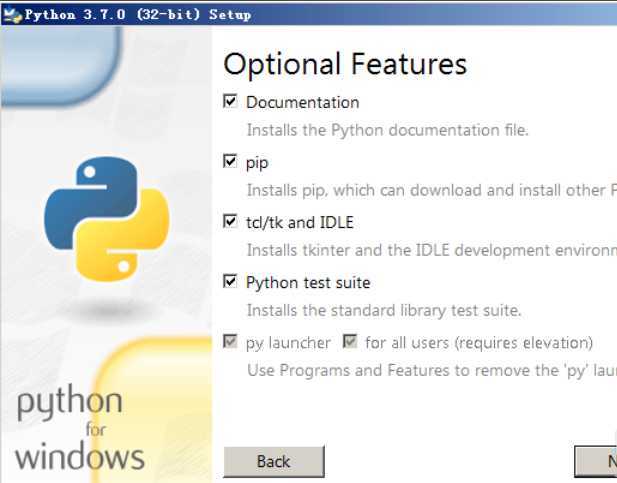The width and height of the screenshot is (617, 483).
Task: Toggle the py launcher checkbox
Action: (230, 341)
